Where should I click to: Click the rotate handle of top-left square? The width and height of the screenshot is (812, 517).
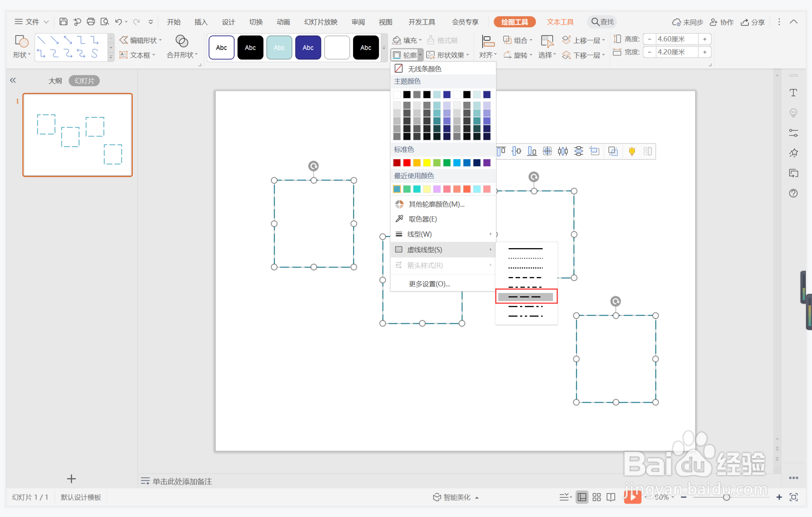[x=313, y=166]
